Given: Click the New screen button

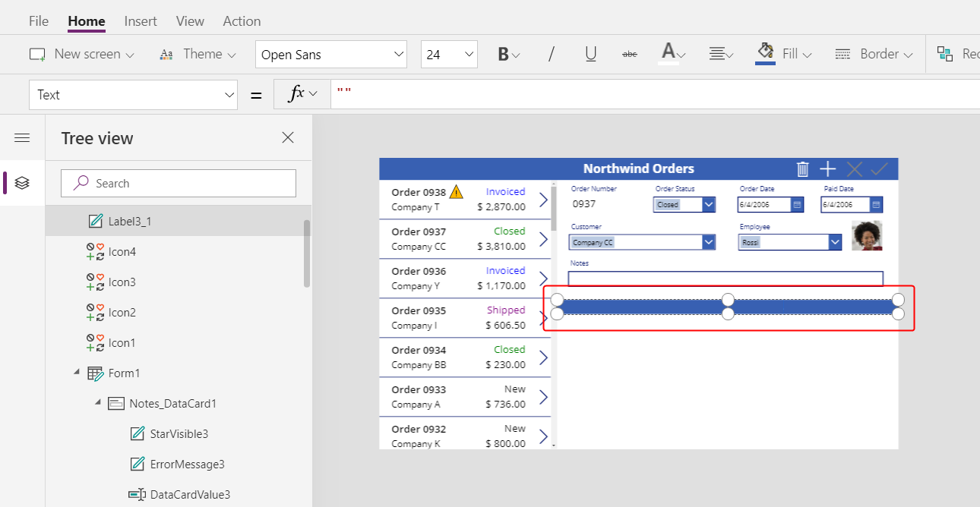Looking at the screenshot, I should click(81, 54).
